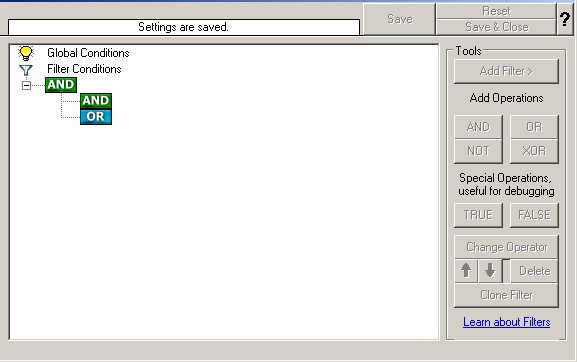The height and width of the screenshot is (362, 577).
Task: Collapse the top-level AND node
Action: tap(26, 85)
